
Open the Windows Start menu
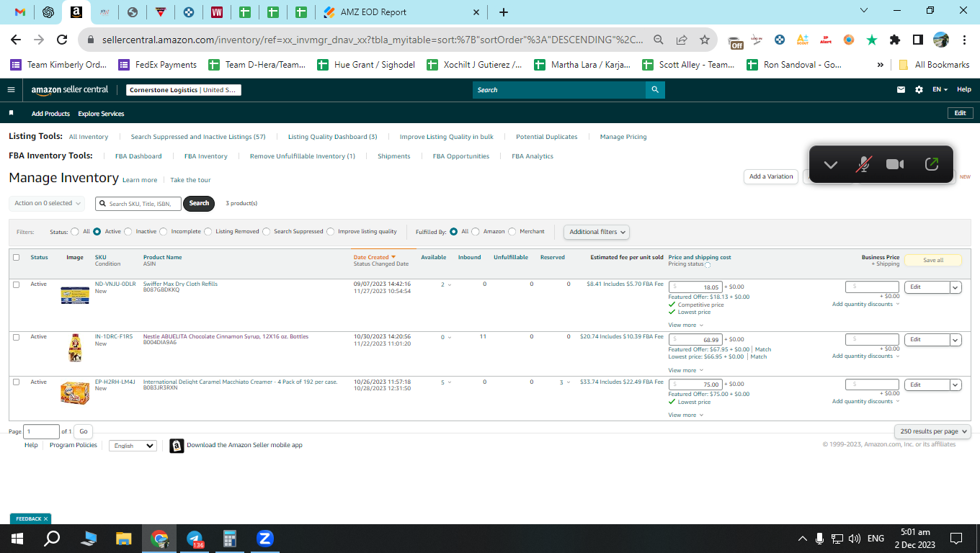(17, 539)
